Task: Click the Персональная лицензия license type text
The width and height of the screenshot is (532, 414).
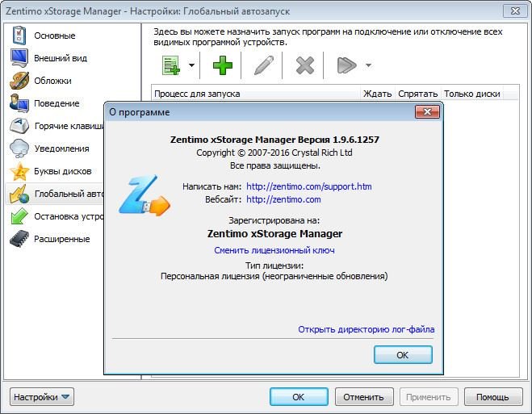Action: 274,276
